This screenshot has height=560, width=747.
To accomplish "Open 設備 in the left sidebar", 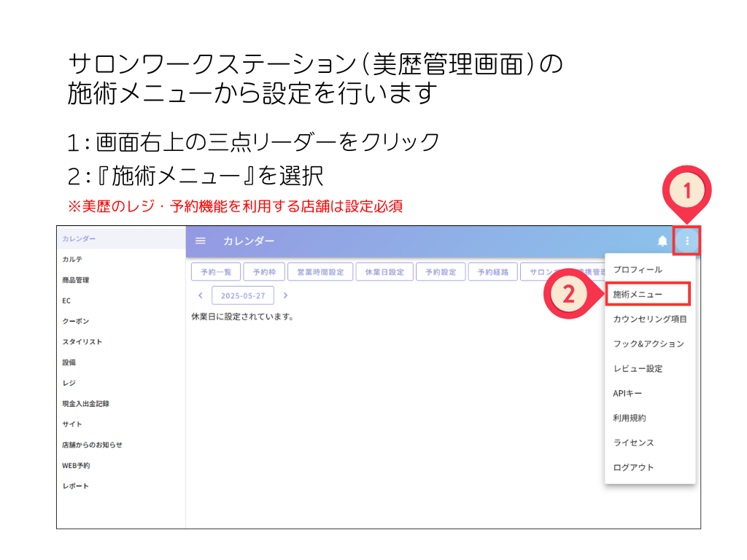I will point(121,362).
